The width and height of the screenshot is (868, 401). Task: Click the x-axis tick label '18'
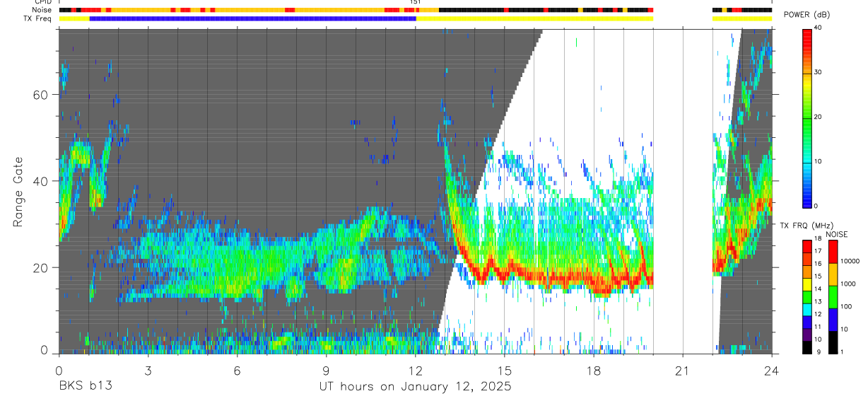point(594,370)
